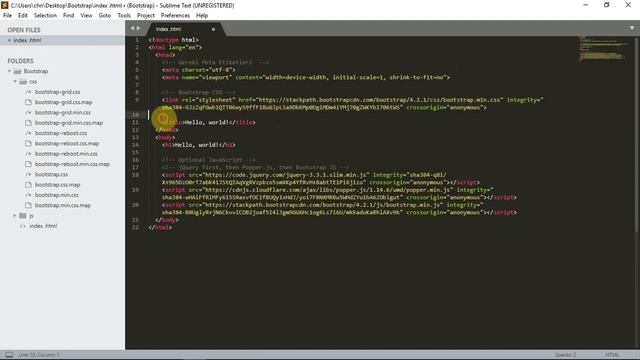Screen dimensions: 640x360
Task: Click the CSS icon beside bootstrap-reboot.css
Action: click(x=28, y=133)
